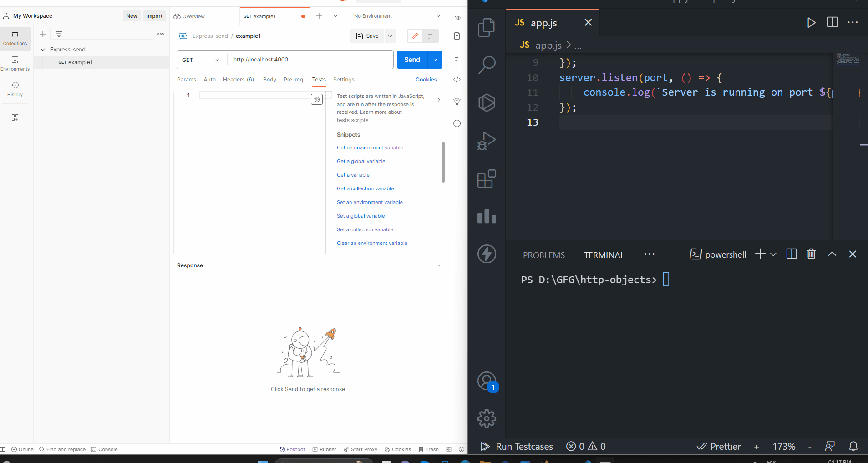Click the Send button
The width and height of the screenshot is (868, 463).
[412, 60]
